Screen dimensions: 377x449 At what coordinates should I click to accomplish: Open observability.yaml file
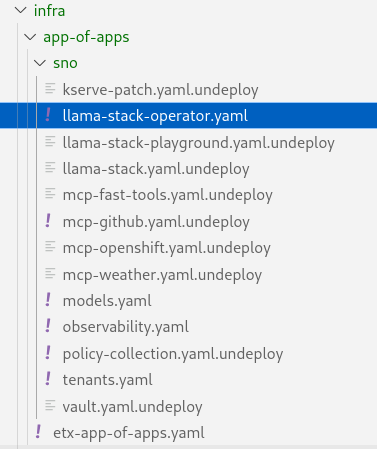click(126, 327)
